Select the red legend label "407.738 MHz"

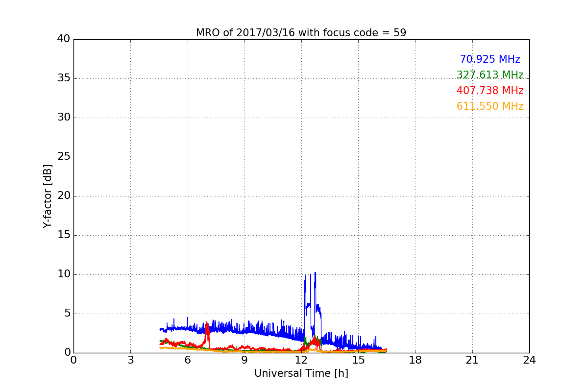pos(490,91)
